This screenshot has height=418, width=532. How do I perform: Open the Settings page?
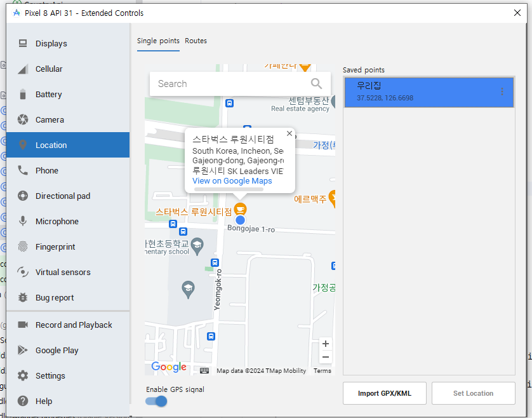tap(68, 375)
